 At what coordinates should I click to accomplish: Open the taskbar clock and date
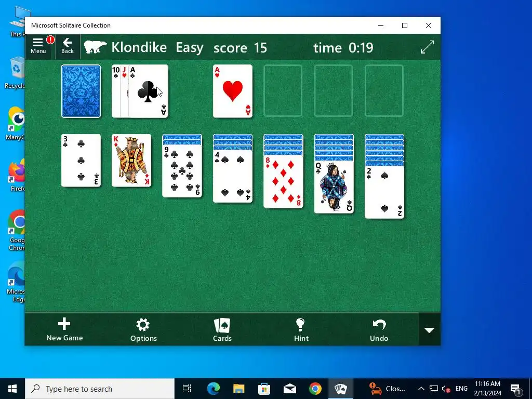tap(487, 389)
